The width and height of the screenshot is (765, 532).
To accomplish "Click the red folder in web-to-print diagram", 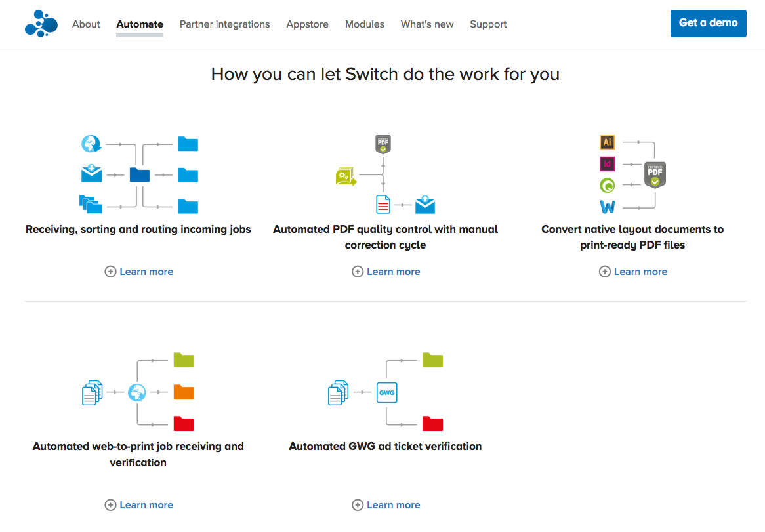I will [184, 423].
